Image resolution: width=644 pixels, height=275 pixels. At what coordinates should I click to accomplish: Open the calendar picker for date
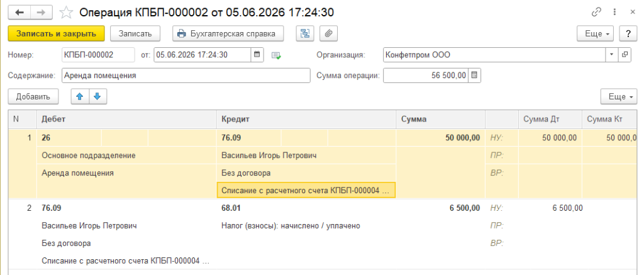coord(257,55)
